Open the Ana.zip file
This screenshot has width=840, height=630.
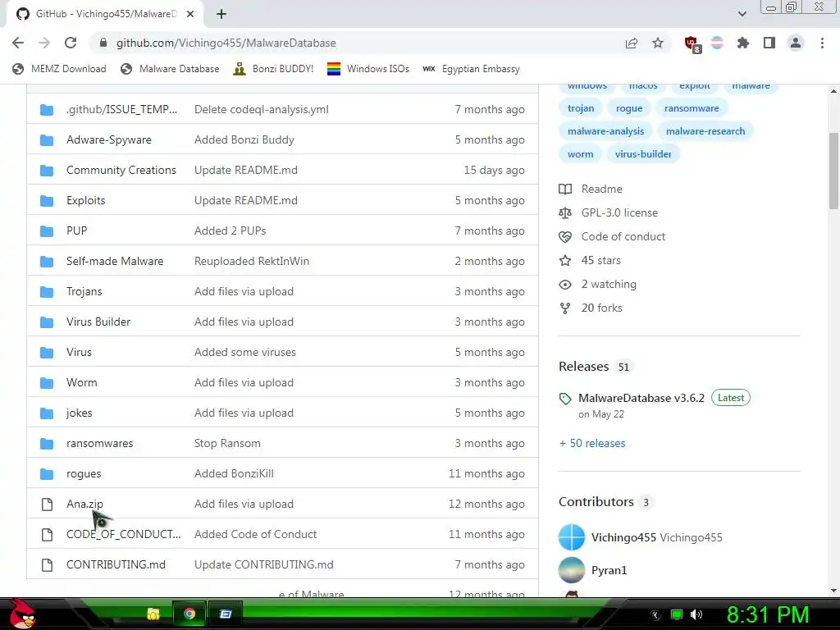pyautogui.click(x=84, y=504)
